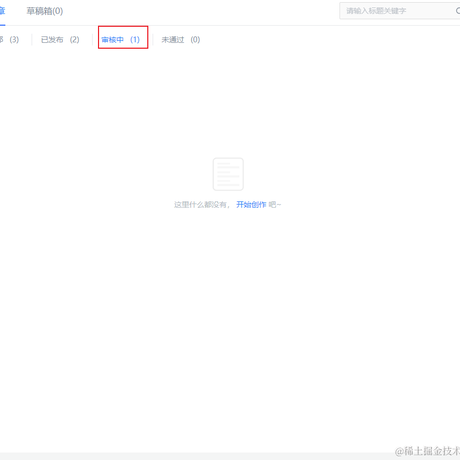Viewport: 460px width, 460px height.
Task: Click the 开始创作 link
Action: coord(251,205)
